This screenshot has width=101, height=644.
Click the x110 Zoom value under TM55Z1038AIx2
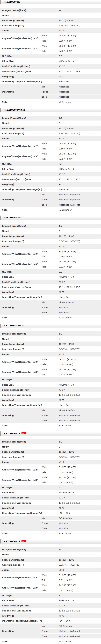pyautogui.click(x=61, y=247)
